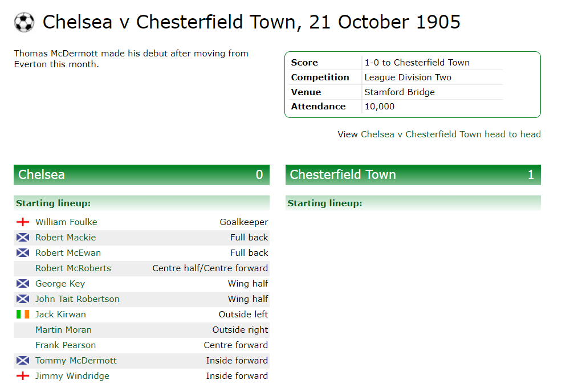This screenshot has width=570, height=392.
Task: Click the Chelsea team header bar
Action: coord(141,175)
